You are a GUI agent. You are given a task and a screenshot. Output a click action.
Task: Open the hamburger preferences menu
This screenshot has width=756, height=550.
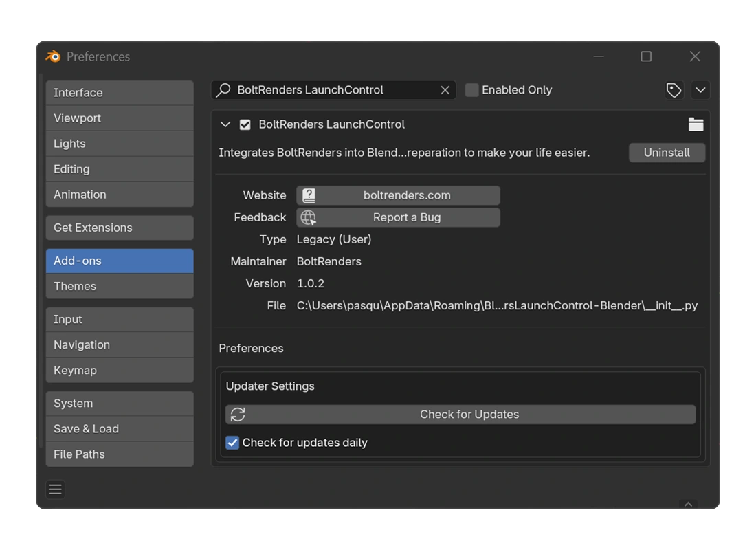click(x=56, y=489)
